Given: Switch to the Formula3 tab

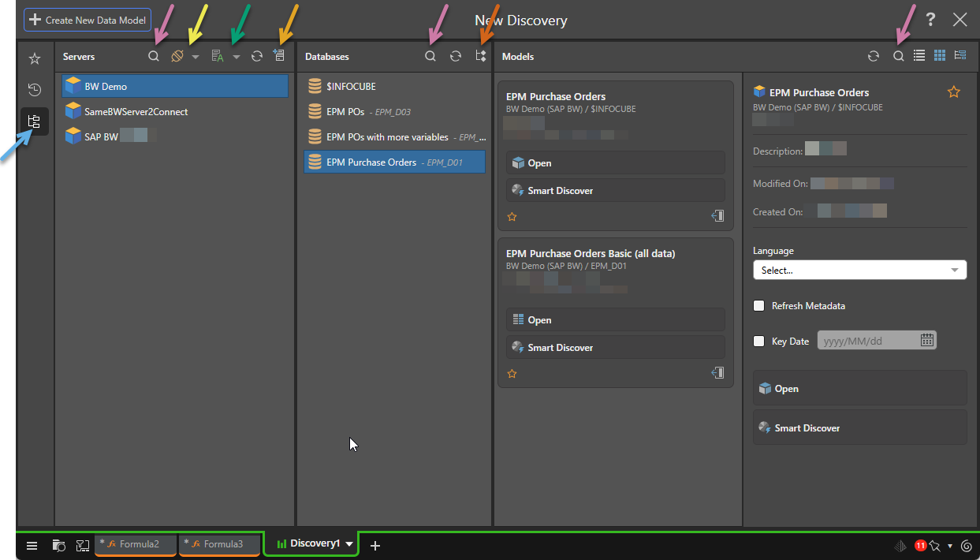Looking at the screenshot, I should 219,544.
